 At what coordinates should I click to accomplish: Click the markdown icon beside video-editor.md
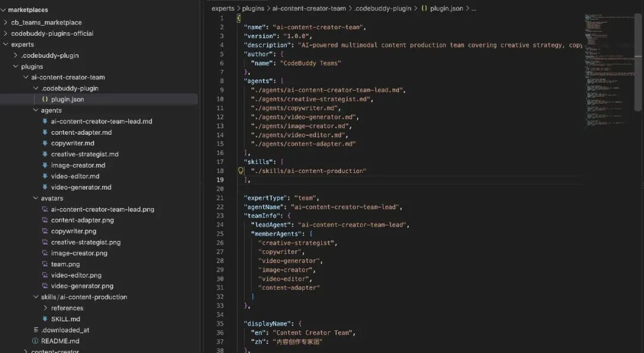pyautogui.click(x=45, y=176)
